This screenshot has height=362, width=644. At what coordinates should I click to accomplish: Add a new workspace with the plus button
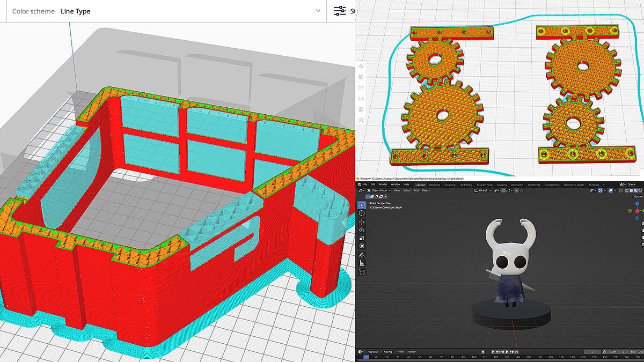click(604, 184)
